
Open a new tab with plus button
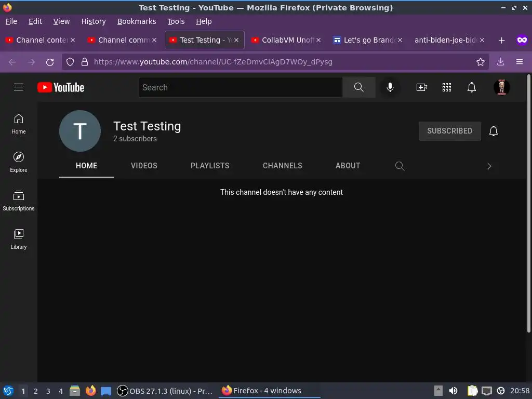(x=501, y=41)
